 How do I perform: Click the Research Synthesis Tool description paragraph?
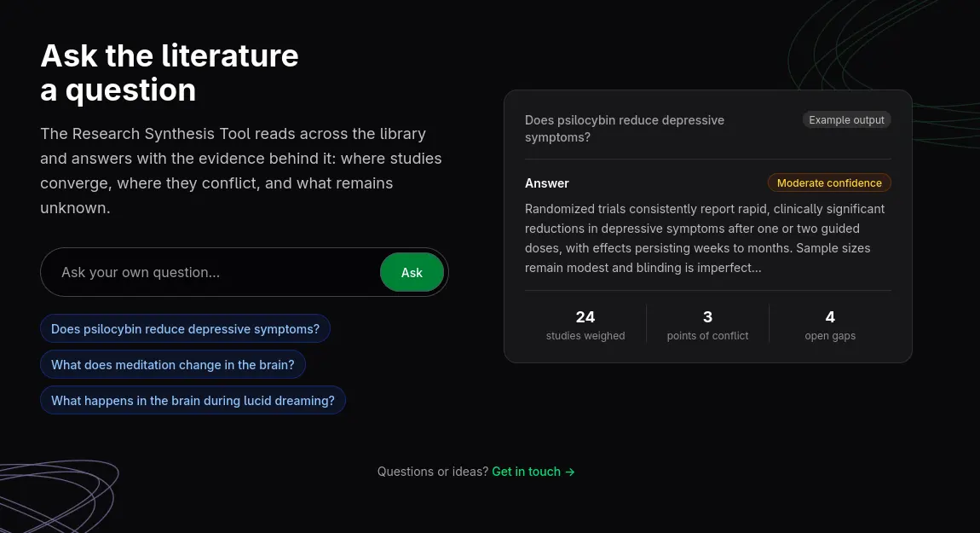coord(241,171)
